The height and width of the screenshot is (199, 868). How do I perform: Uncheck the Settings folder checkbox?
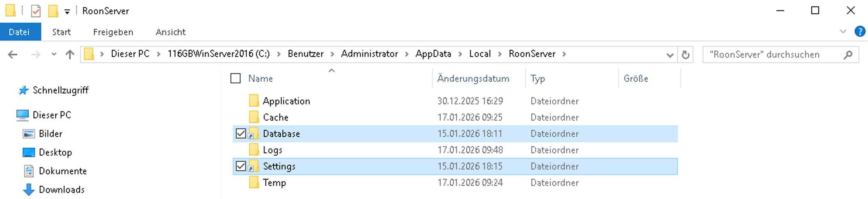pyautogui.click(x=241, y=166)
